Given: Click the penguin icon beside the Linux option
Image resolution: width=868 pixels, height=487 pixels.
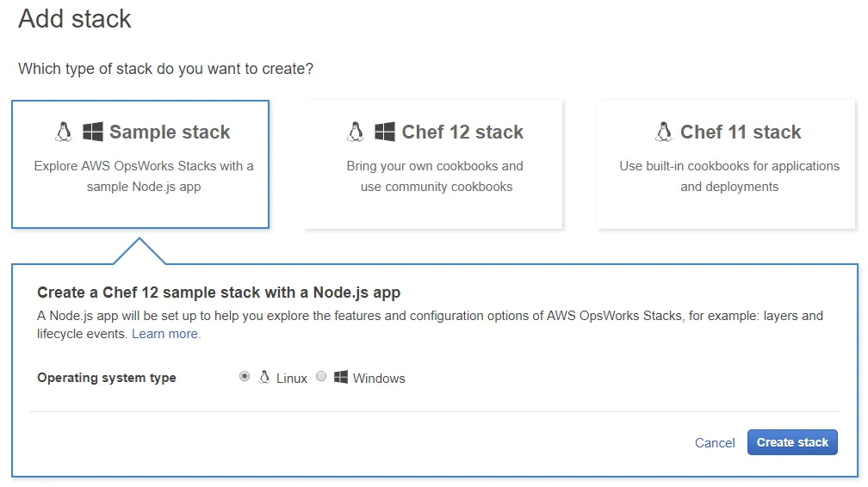Looking at the screenshot, I should coord(264,378).
